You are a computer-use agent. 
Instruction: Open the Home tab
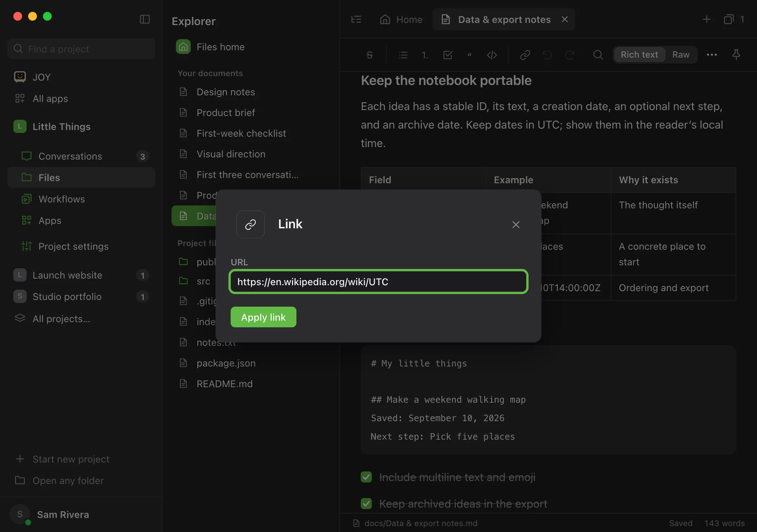point(401,19)
